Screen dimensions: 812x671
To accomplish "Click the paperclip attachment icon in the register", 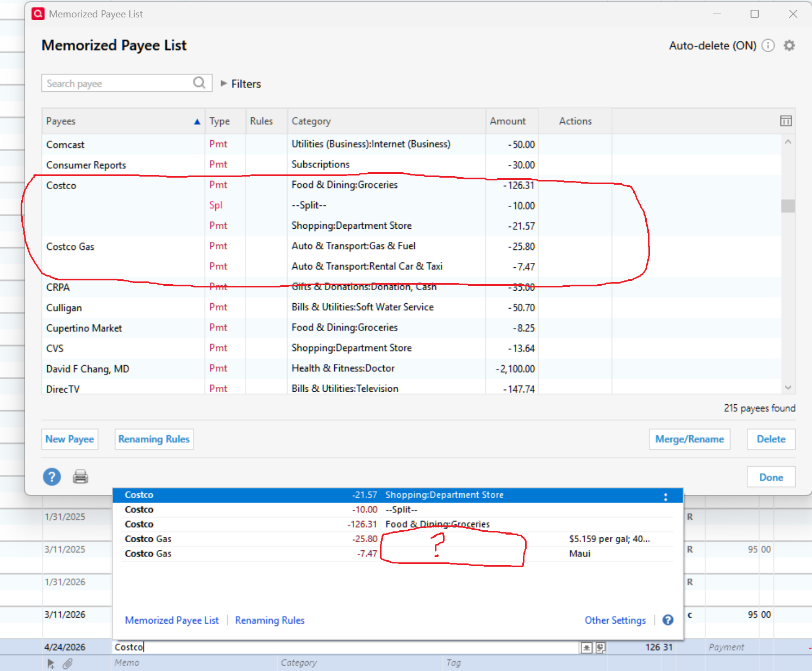I will pyautogui.click(x=68, y=663).
